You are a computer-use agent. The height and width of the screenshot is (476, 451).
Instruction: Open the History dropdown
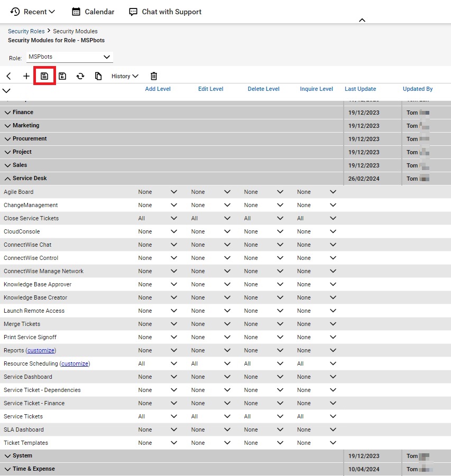(x=125, y=76)
